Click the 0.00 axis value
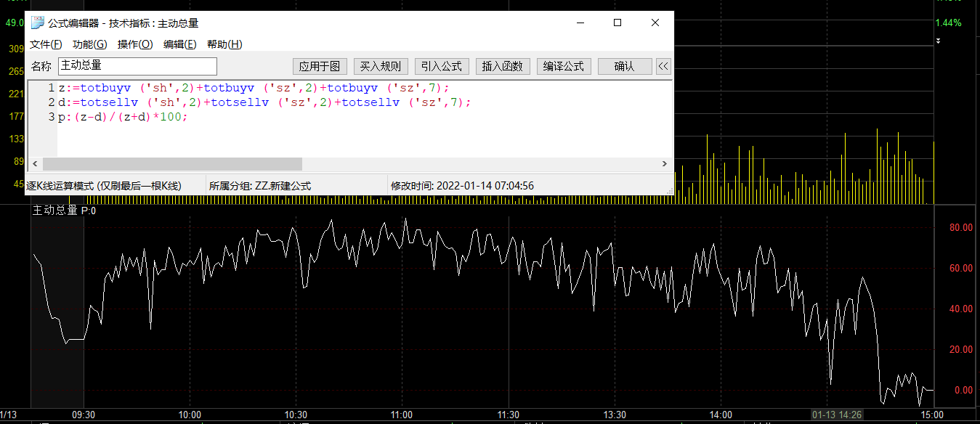 (963, 391)
